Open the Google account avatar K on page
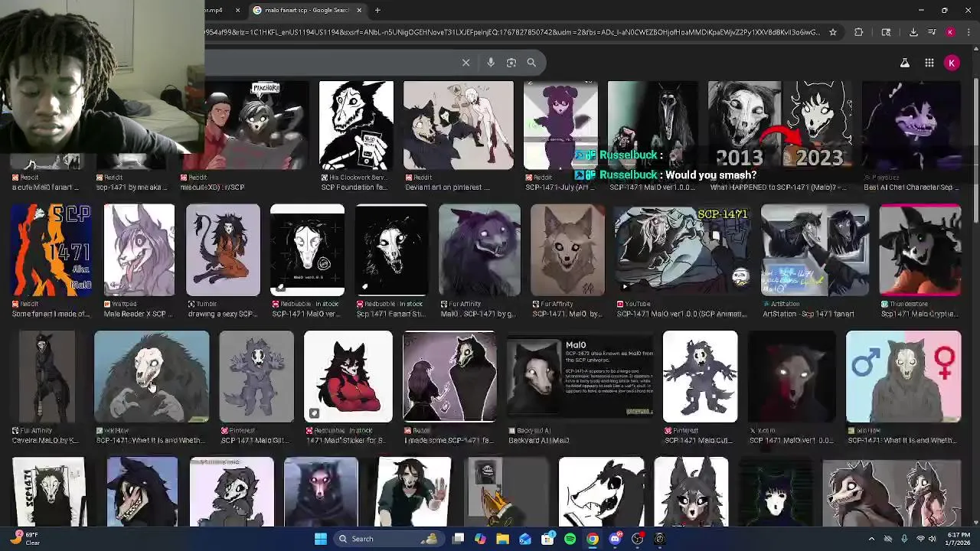The height and width of the screenshot is (551, 980). click(x=952, y=63)
